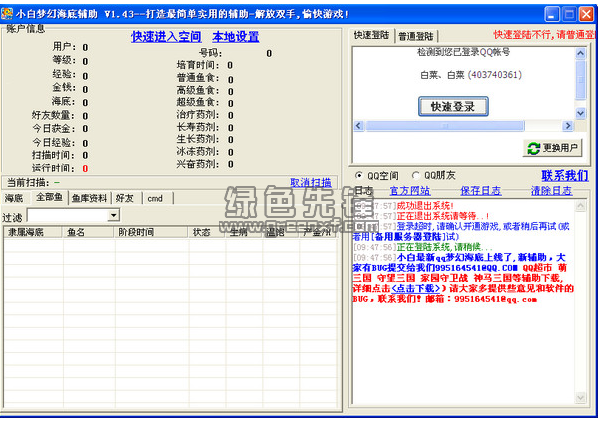Screen dimensions: 598x423
Task: Select the QQ空间 radio button
Action: [358, 175]
